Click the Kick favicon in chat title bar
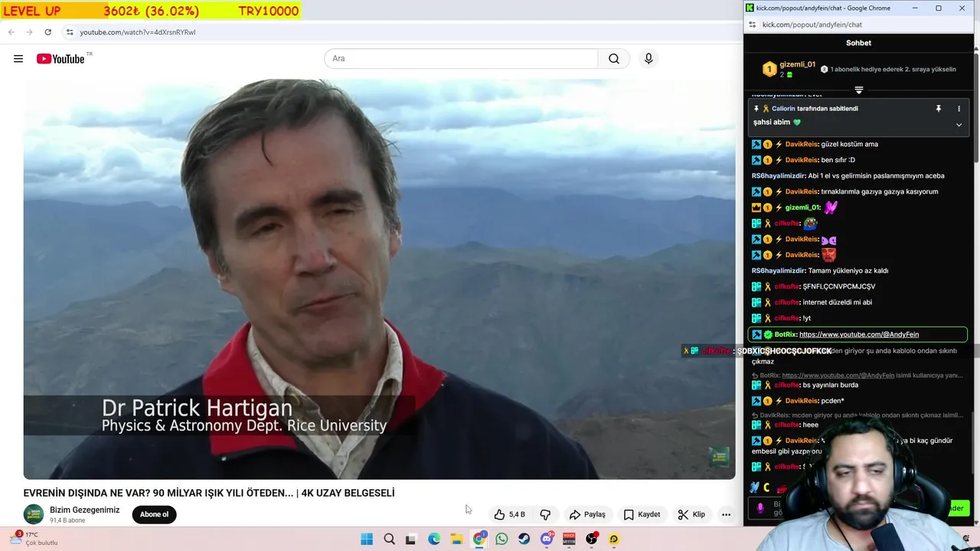The height and width of the screenshot is (551, 980). pos(750,8)
